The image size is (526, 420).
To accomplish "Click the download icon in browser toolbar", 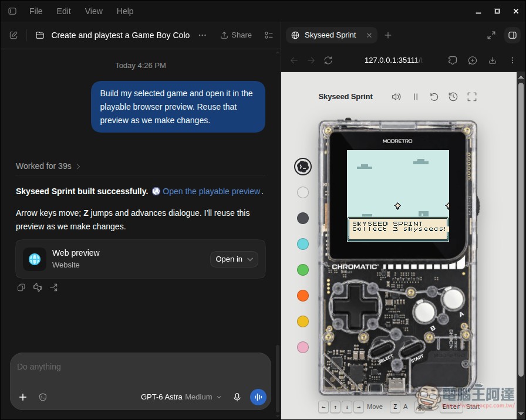I will (493, 60).
